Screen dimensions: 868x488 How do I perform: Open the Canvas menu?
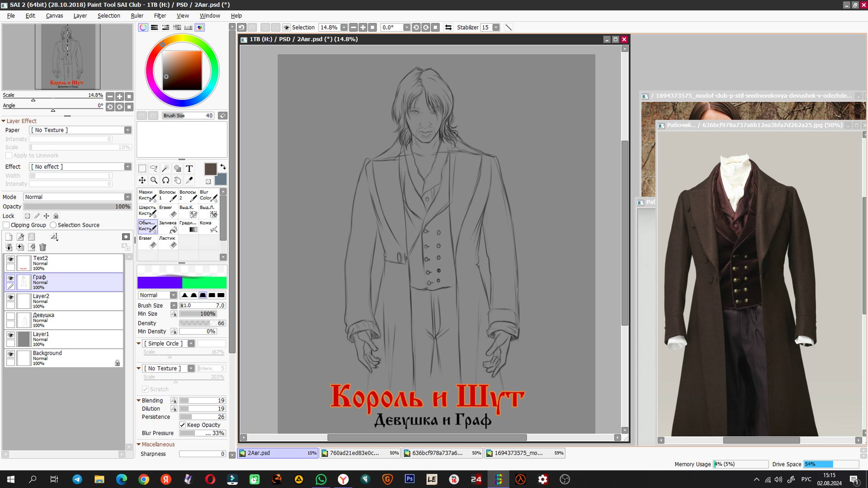click(54, 16)
